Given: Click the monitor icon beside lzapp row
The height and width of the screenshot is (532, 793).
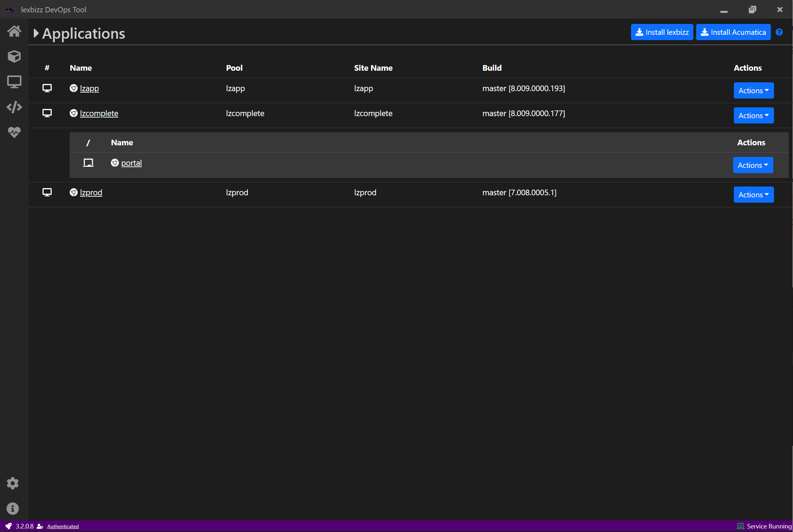Looking at the screenshot, I should (47, 88).
